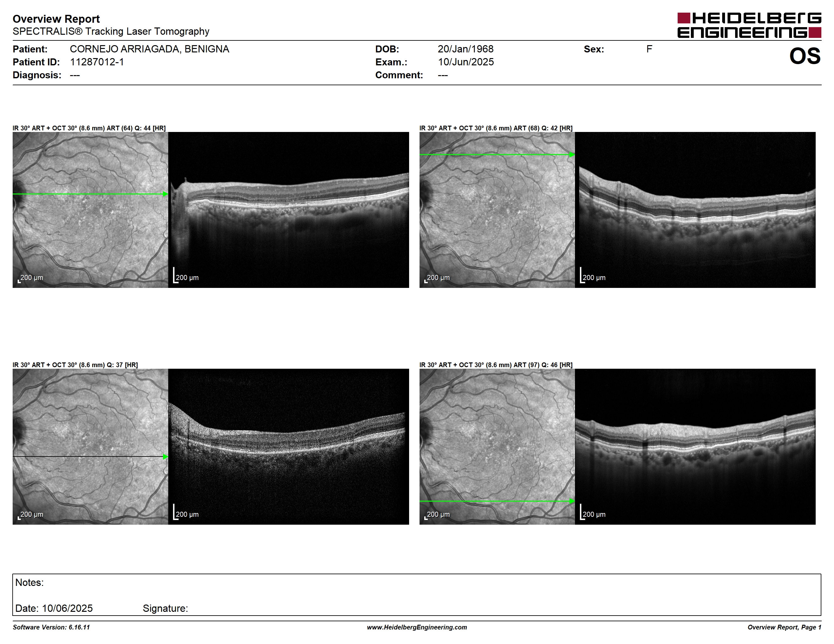
Task: Open the noisy bottom-left OCT B-scan
Action: click(289, 446)
